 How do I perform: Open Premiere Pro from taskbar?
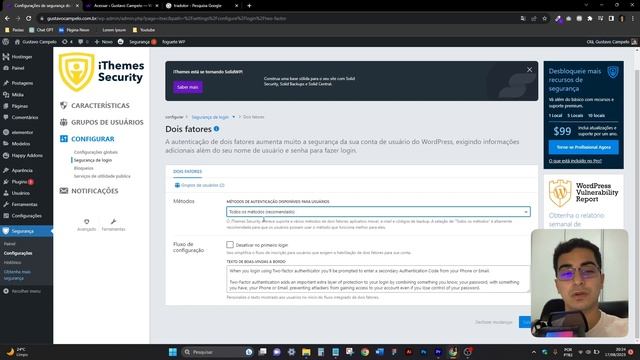click(438, 352)
